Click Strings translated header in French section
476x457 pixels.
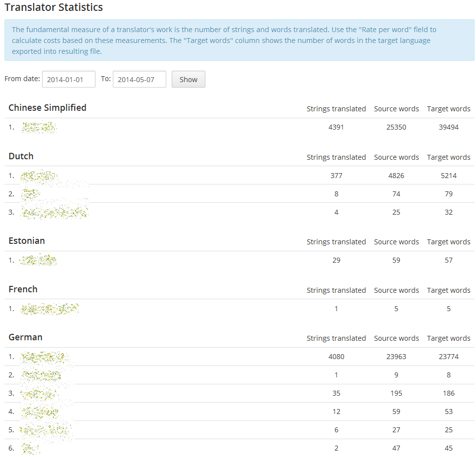pyautogui.click(x=336, y=290)
